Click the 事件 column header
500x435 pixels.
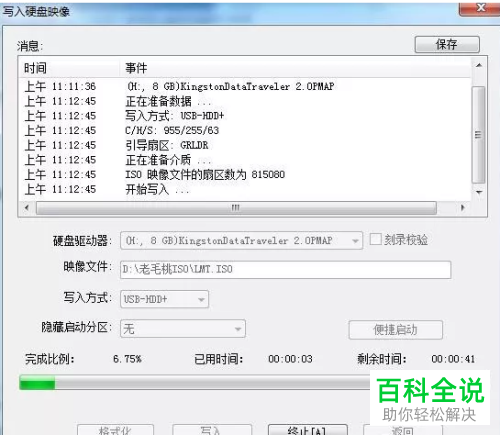295,68
